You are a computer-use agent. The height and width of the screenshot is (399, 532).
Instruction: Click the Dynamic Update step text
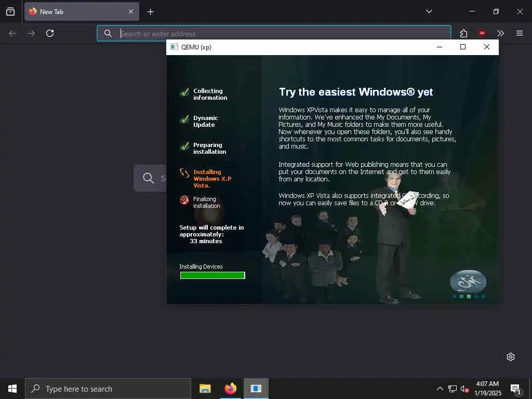[x=206, y=122]
